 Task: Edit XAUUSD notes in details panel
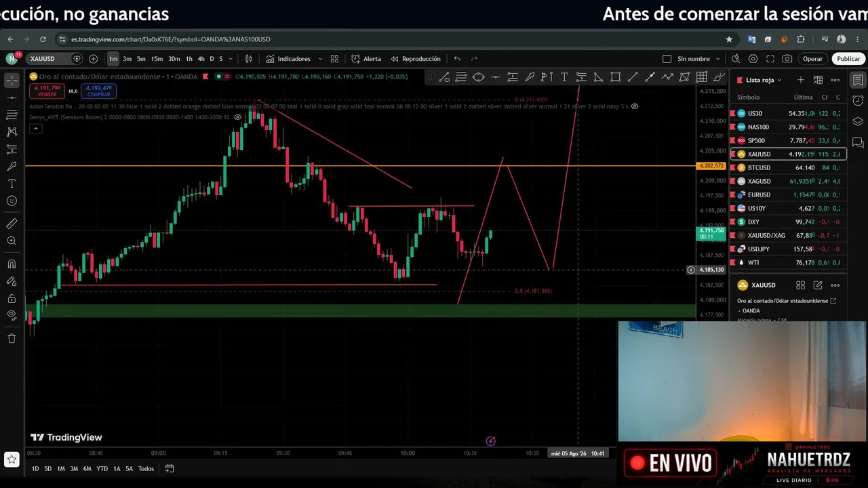[x=818, y=285]
